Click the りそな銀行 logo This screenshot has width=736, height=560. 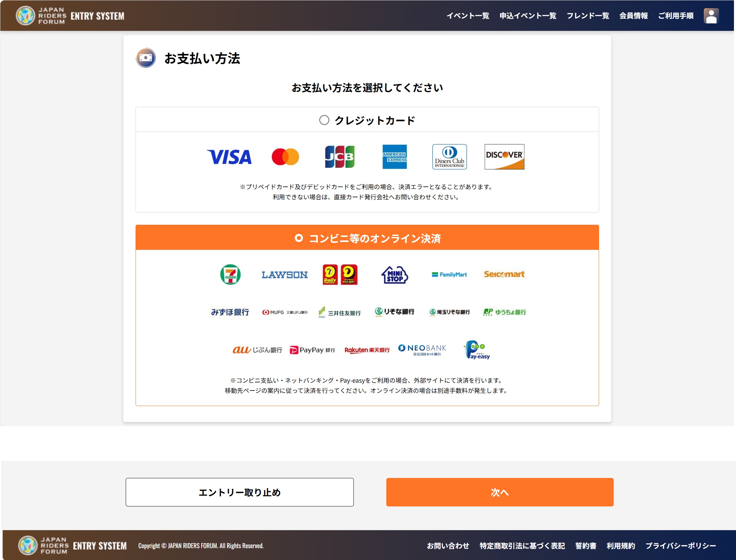click(x=394, y=312)
